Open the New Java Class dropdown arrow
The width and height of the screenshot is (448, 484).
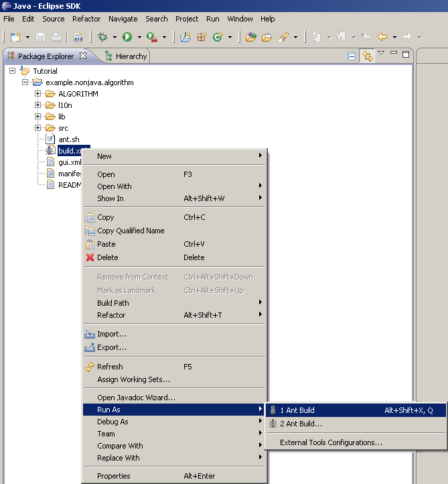(230, 38)
